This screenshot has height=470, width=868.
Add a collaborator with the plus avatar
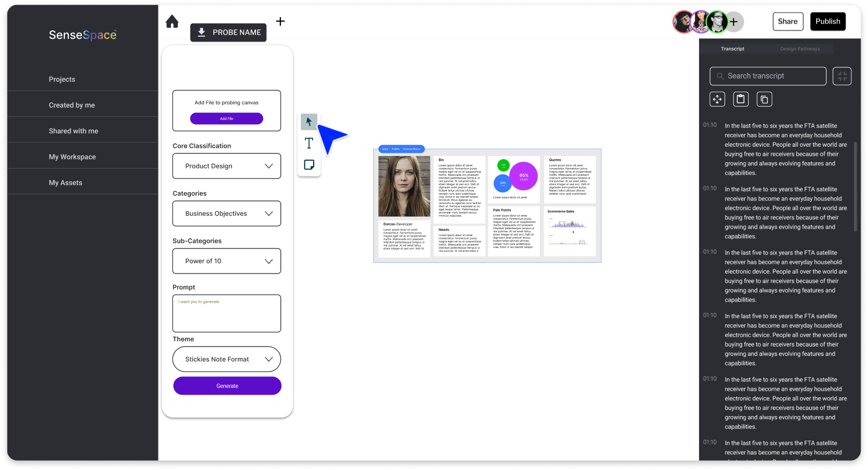[734, 22]
